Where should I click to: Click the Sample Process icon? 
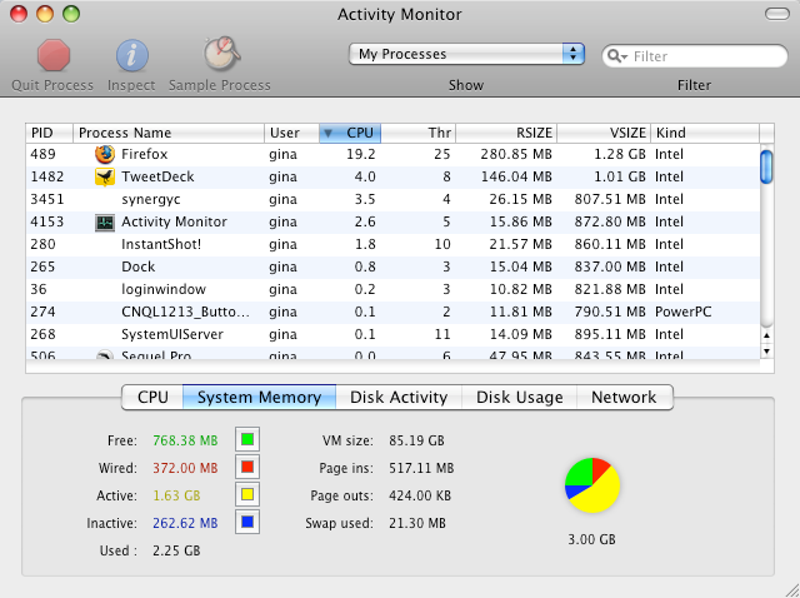click(x=221, y=53)
